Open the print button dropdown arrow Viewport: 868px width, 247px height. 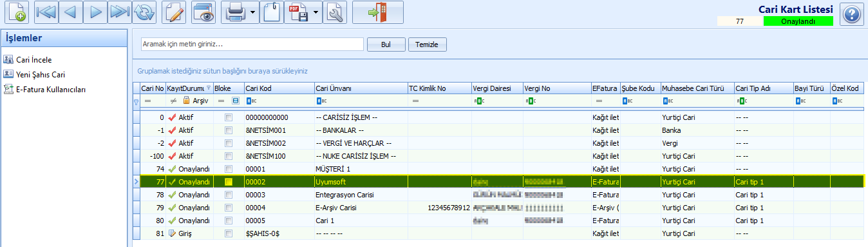tap(254, 13)
